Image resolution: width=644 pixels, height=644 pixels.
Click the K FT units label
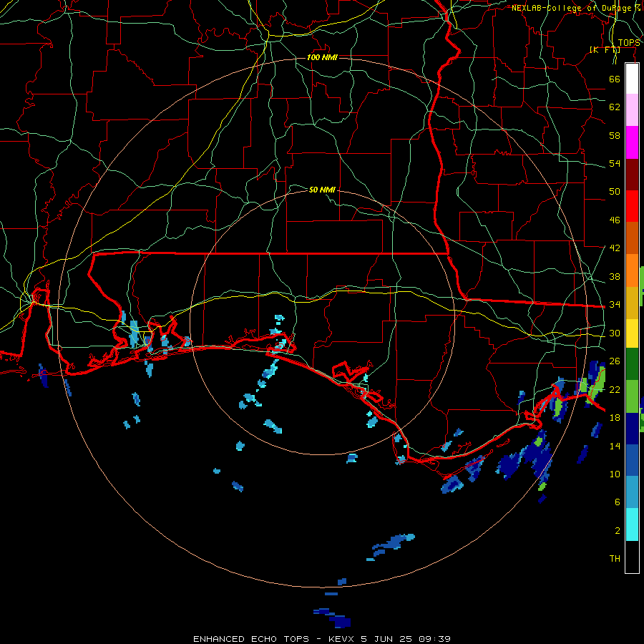pyautogui.click(x=605, y=50)
